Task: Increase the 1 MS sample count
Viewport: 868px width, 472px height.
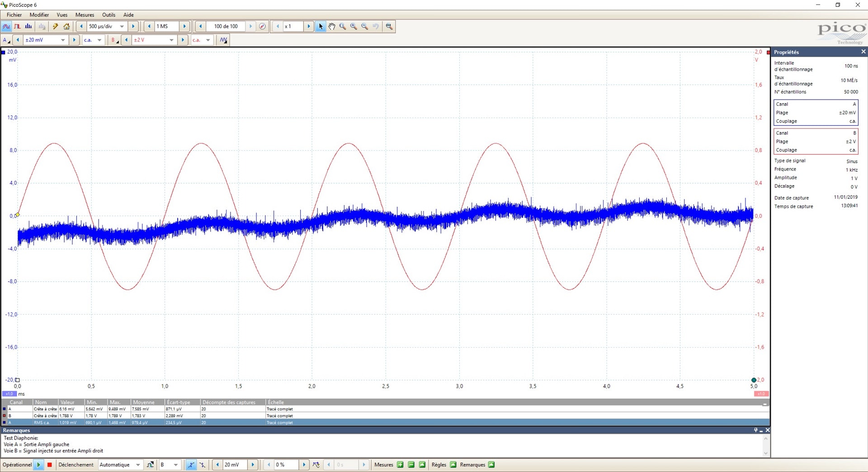Action: click(184, 26)
